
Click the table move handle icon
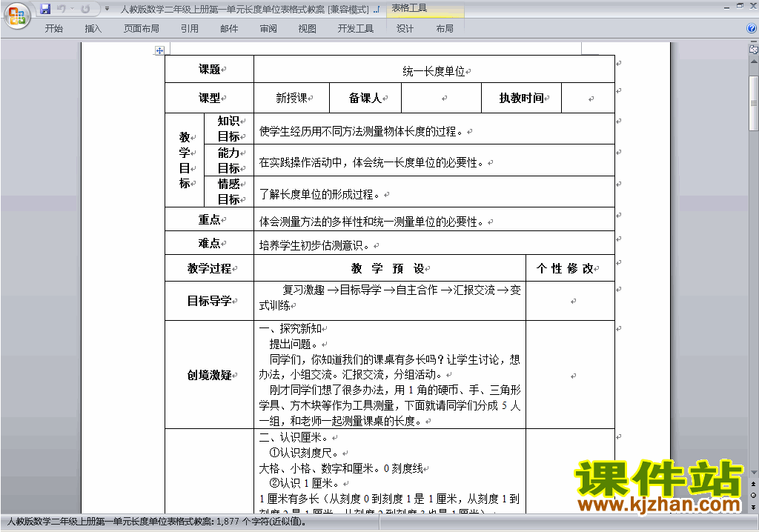(x=159, y=50)
